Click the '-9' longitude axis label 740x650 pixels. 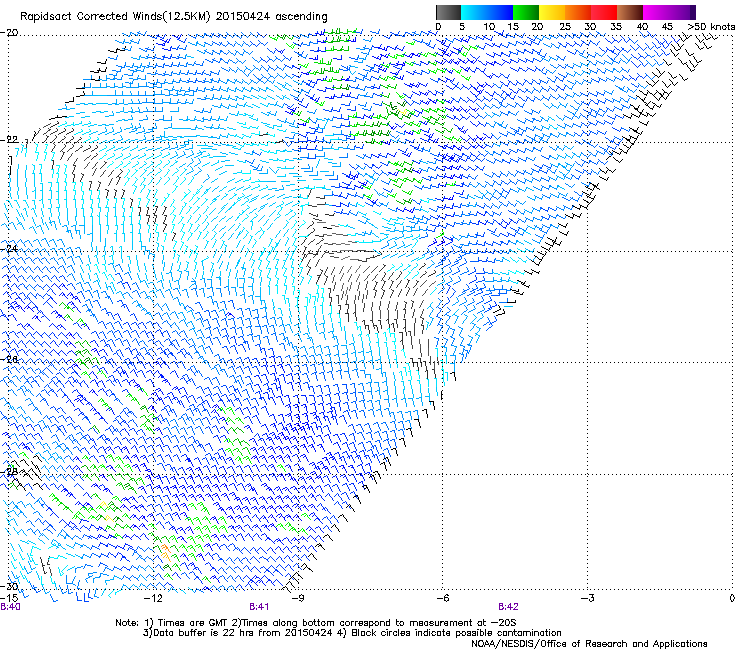(298, 598)
